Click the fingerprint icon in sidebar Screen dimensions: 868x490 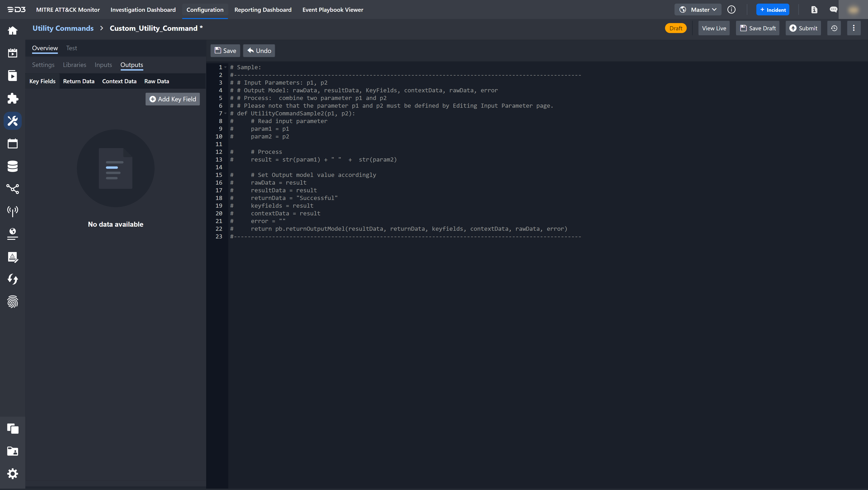point(12,302)
